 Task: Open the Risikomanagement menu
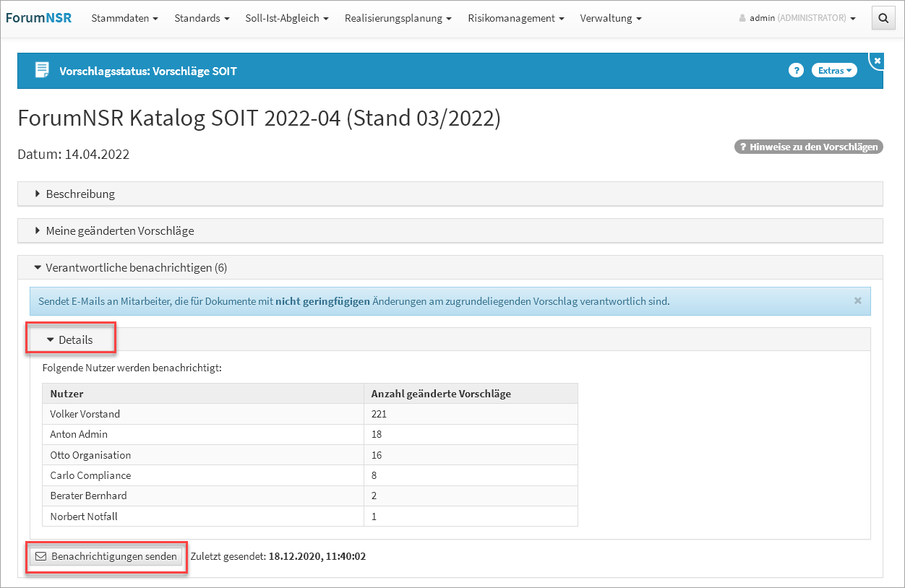[515, 18]
